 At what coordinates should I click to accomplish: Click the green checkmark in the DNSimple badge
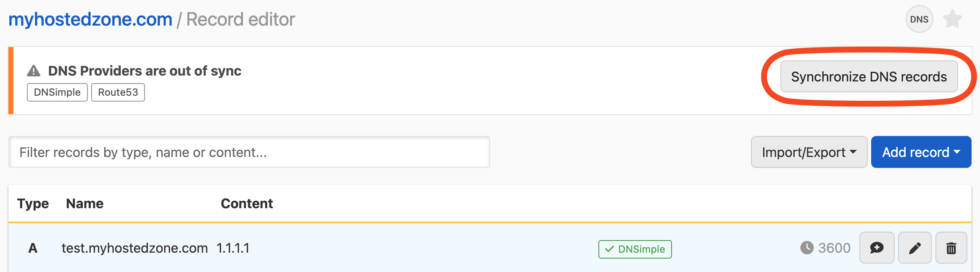click(609, 249)
